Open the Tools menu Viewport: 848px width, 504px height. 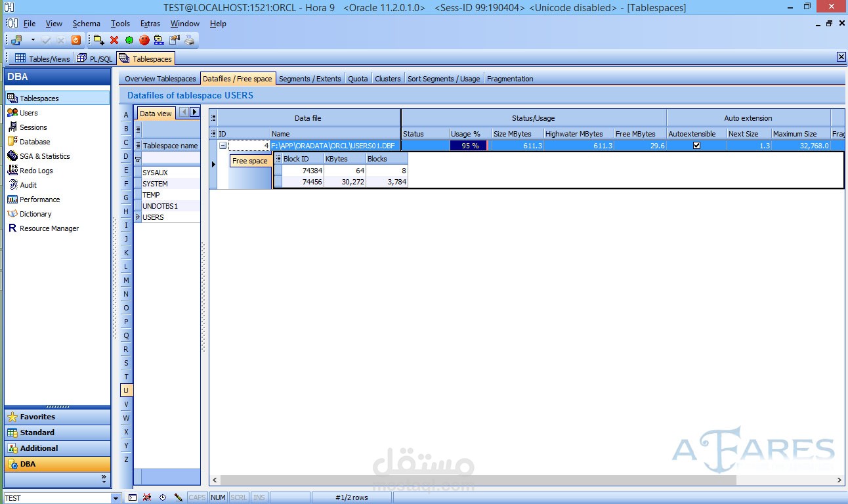(x=120, y=24)
